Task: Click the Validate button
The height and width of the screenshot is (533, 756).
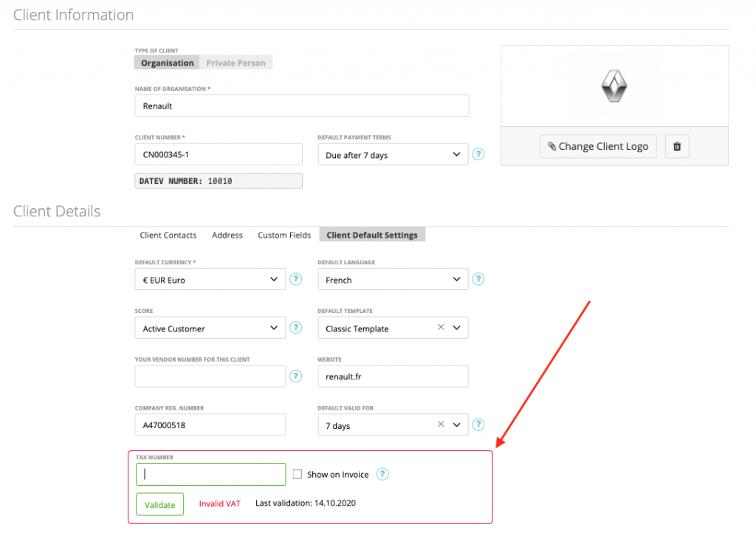Action: (x=159, y=504)
